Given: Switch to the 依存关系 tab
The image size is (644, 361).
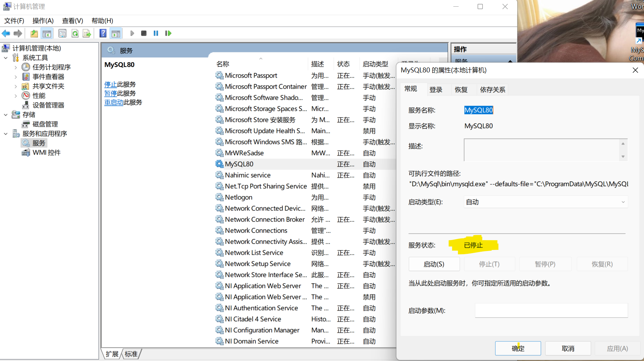Looking at the screenshot, I should [493, 90].
